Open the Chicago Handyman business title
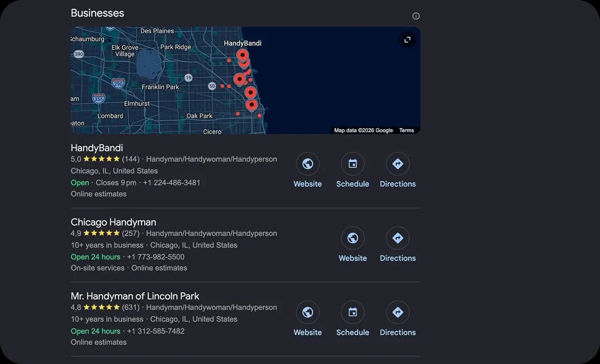 (113, 222)
